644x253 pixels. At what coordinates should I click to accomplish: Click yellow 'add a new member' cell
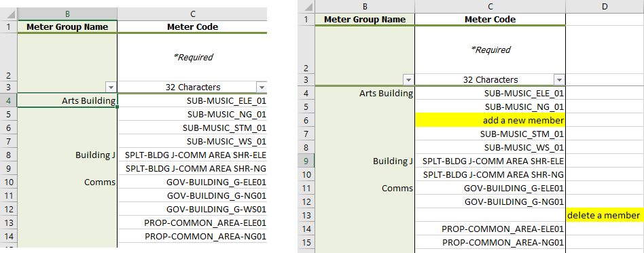click(490, 120)
